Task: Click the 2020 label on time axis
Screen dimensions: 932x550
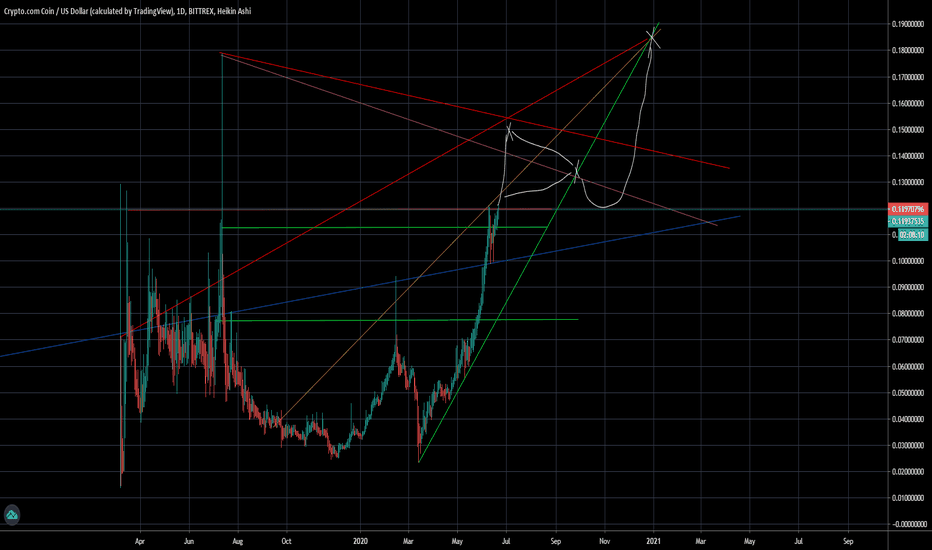Action: coord(360,542)
